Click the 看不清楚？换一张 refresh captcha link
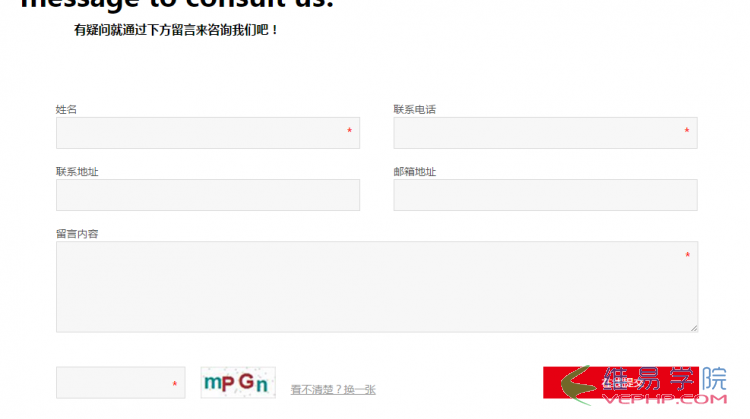The height and width of the screenshot is (419, 750). pyautogui.click(x=333, y=390)
